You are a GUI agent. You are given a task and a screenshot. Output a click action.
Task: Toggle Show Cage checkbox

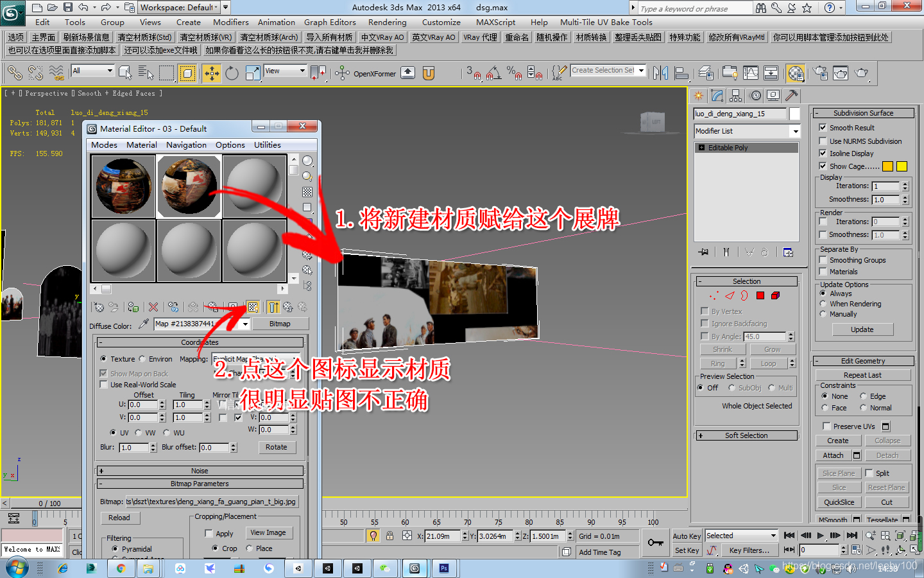point(823,166)
